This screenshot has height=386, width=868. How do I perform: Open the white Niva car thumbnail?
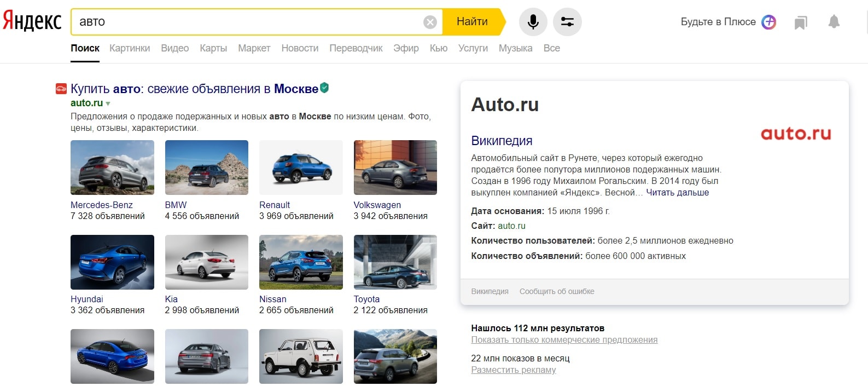[301, 356]
